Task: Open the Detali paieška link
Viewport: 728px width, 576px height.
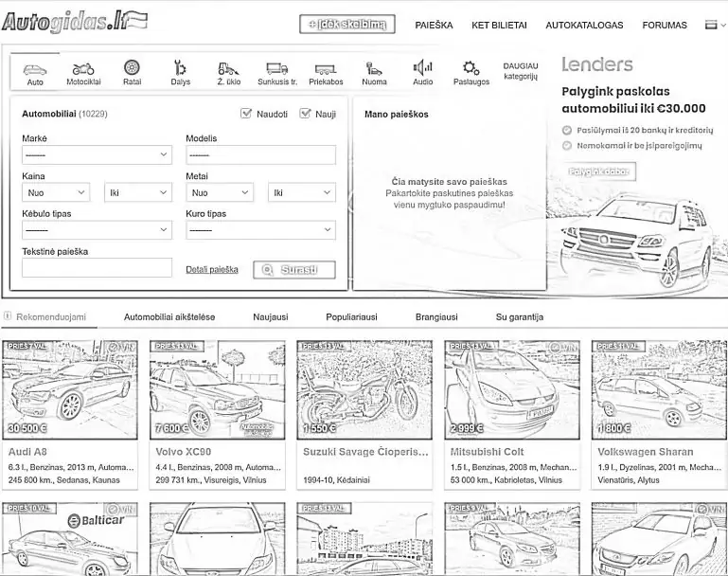Action: point(212,269)
